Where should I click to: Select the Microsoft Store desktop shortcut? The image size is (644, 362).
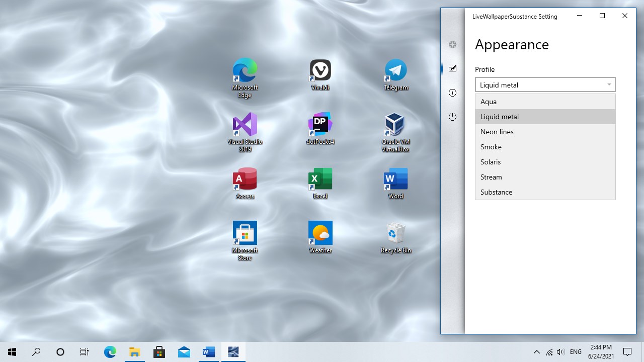(x=245, y=241)
